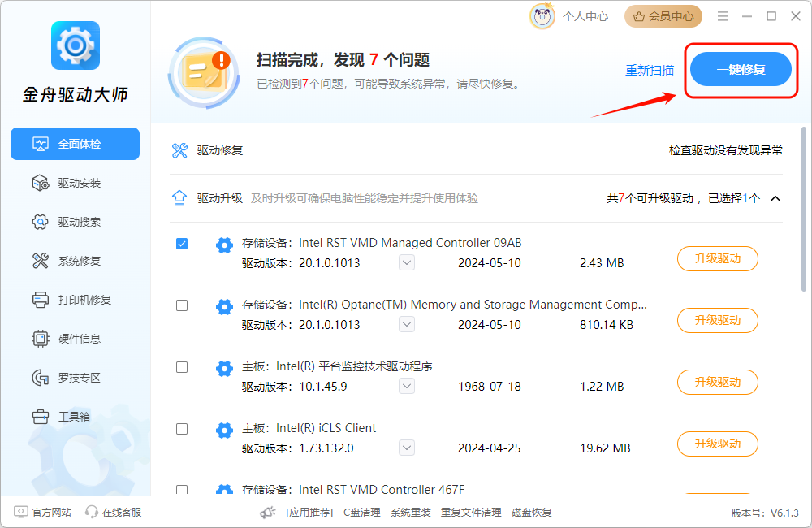Viewport: 812px width, 528px height.
Task: Open version dropdown for 20.1.0.1013 of 09AB controller
Action: [407, 262]
